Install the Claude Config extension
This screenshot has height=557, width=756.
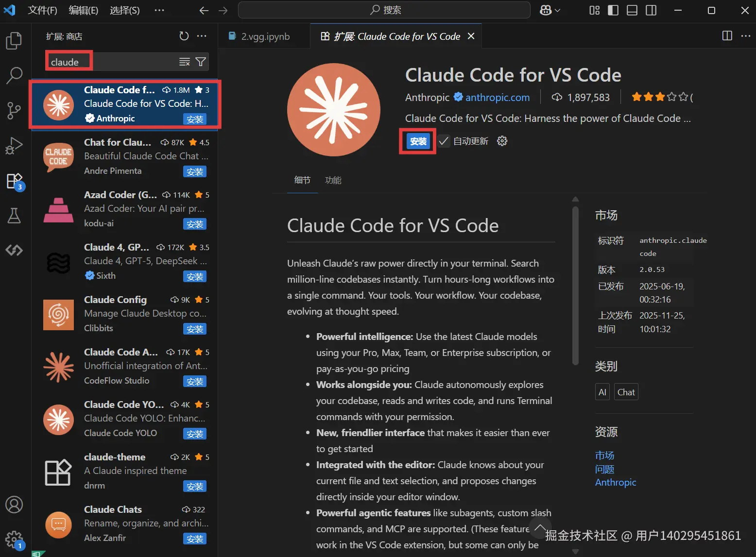click(195, 329)
